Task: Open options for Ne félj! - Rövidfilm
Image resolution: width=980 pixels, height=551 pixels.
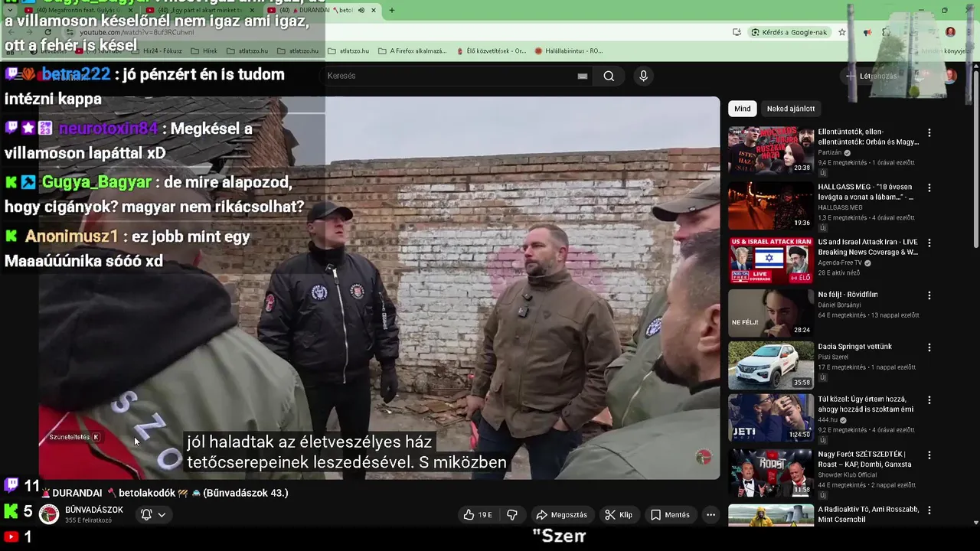Action: pos(929,295)
